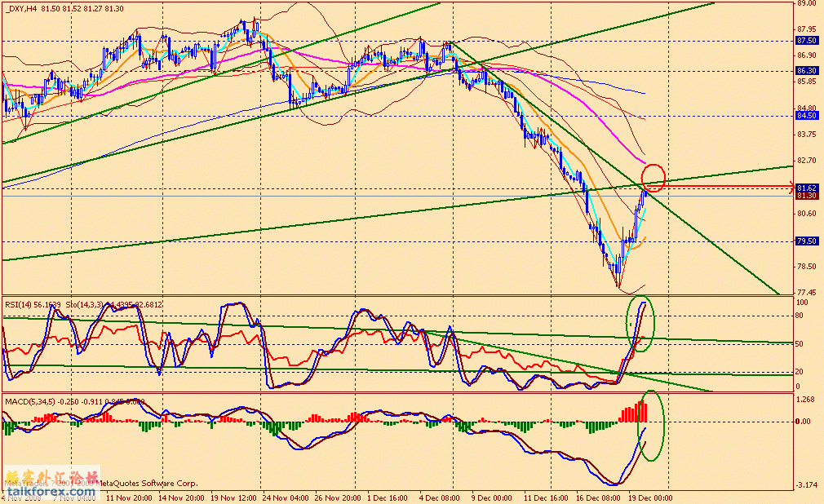Screen dimensions: 824x504
Task: Click the 24 Nov 04:00 time axis label
Action: (286, 497)
